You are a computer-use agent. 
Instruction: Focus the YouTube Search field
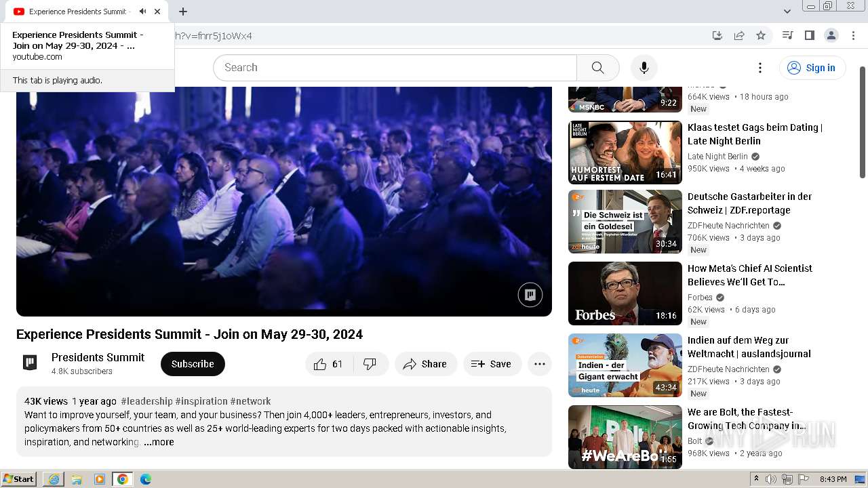tap(395, 68)
